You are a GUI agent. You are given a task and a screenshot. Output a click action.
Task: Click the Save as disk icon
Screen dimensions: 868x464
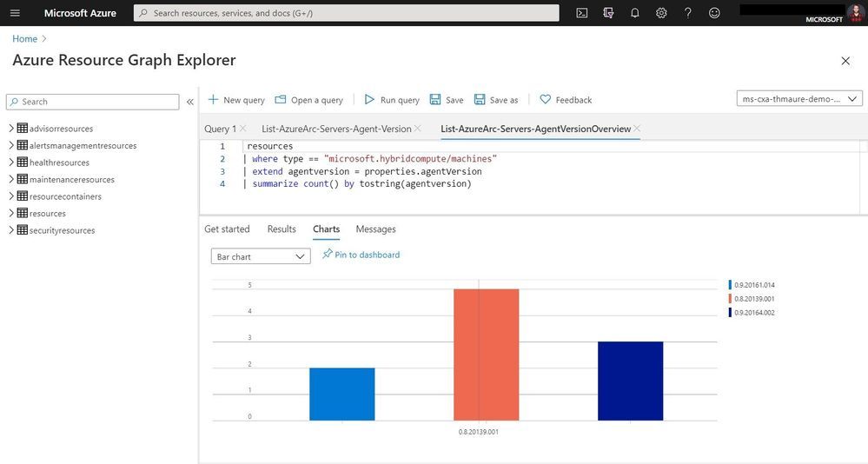[x=480, y=100]
